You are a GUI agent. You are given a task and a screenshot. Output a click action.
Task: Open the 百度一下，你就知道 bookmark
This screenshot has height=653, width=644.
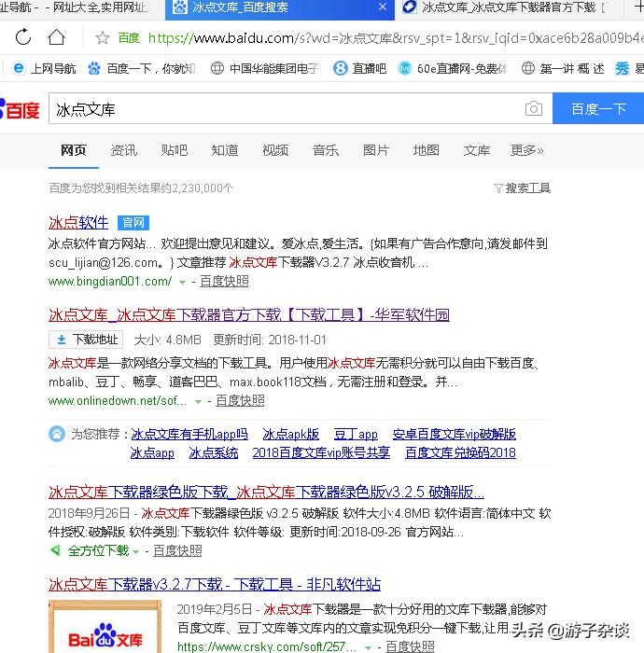click(142, 68)
